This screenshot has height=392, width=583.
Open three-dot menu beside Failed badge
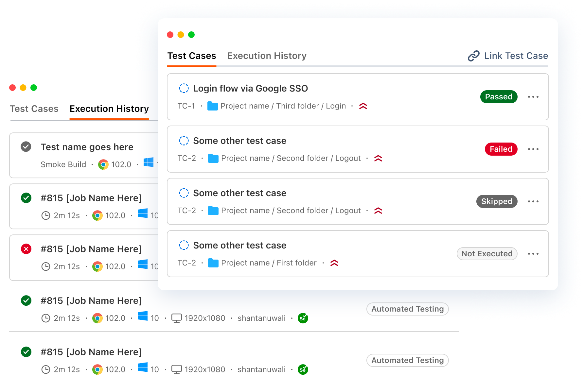[533, 149]
